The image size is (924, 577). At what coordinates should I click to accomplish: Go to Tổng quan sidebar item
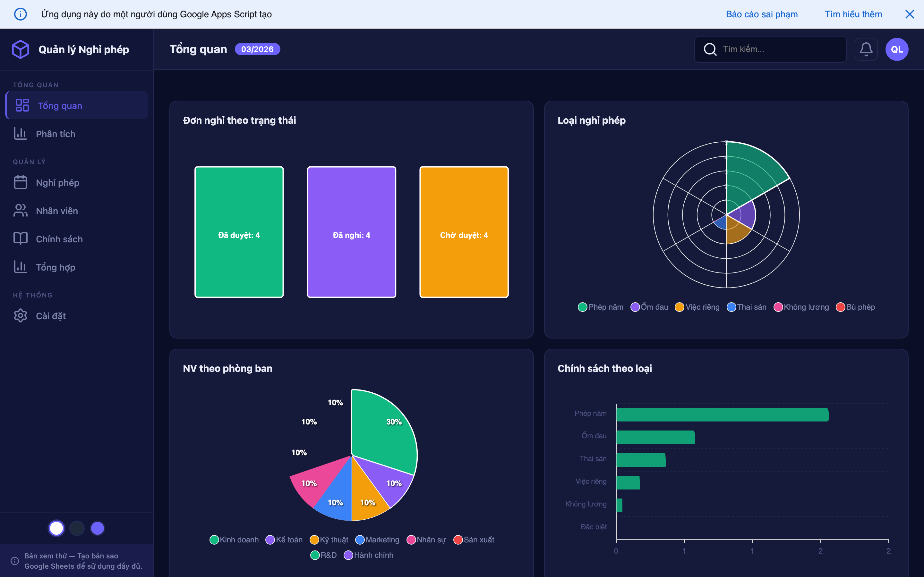click(x=60, y=106)
